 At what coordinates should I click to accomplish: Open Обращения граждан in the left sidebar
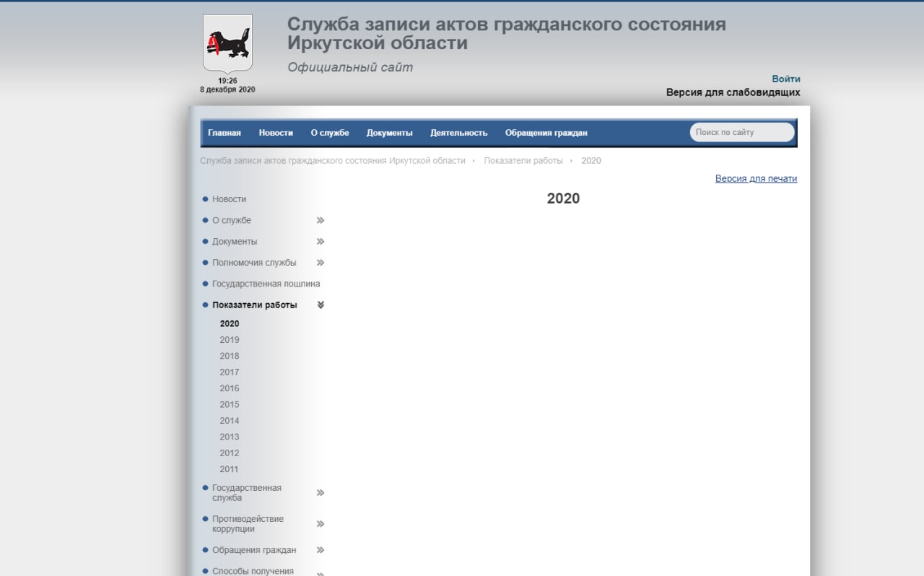click(254, 550)
